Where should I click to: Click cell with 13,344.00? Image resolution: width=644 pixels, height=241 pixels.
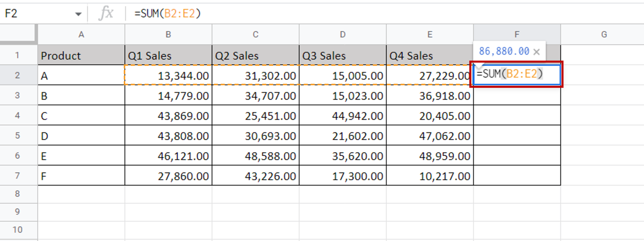click(168, 75)
